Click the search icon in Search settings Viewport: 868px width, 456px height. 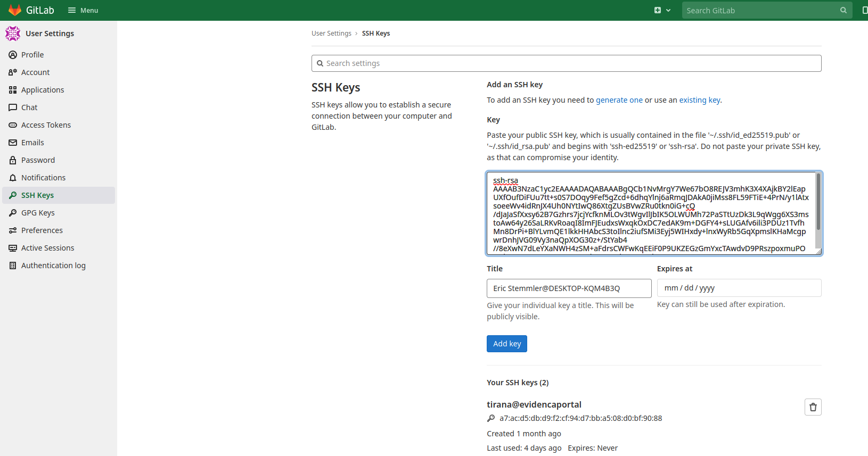[320, 63]
